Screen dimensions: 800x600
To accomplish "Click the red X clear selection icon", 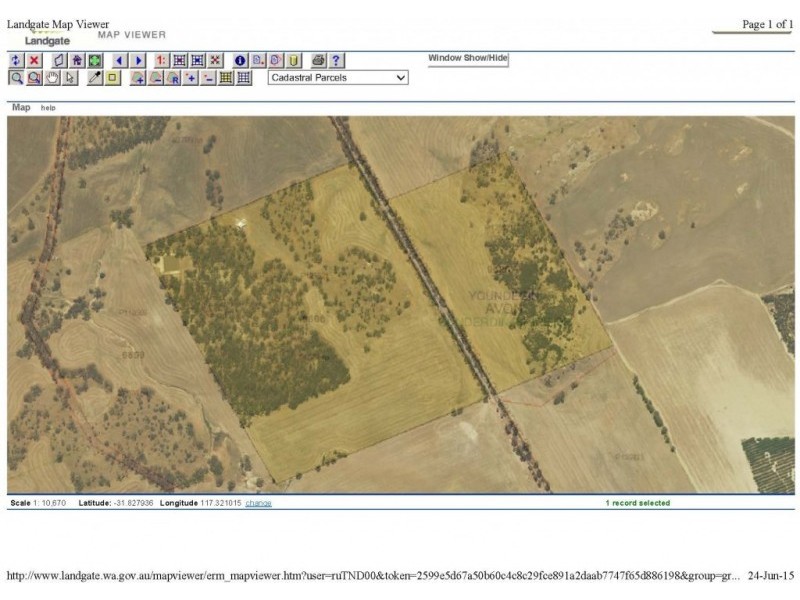I will [x=33, y=60].
